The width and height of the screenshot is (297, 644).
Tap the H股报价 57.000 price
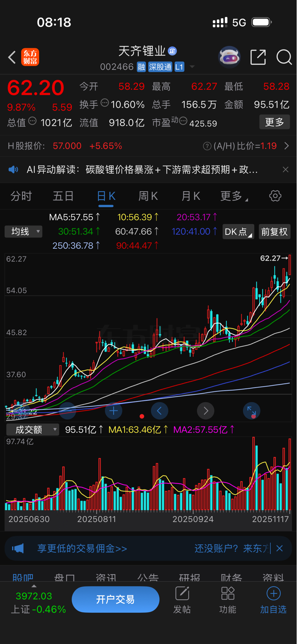click(67, 146)
